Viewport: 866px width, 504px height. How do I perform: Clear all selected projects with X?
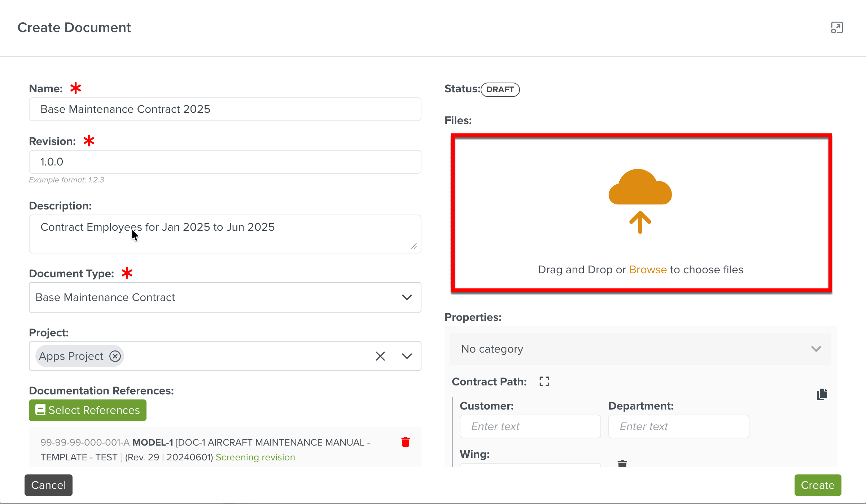click(380, 356)
